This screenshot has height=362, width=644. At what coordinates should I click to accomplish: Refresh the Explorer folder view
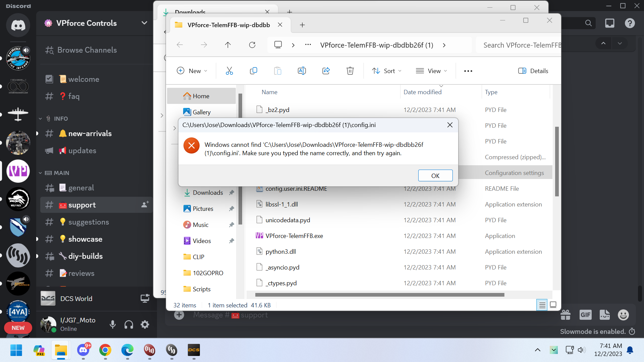[x=252, y=45]
